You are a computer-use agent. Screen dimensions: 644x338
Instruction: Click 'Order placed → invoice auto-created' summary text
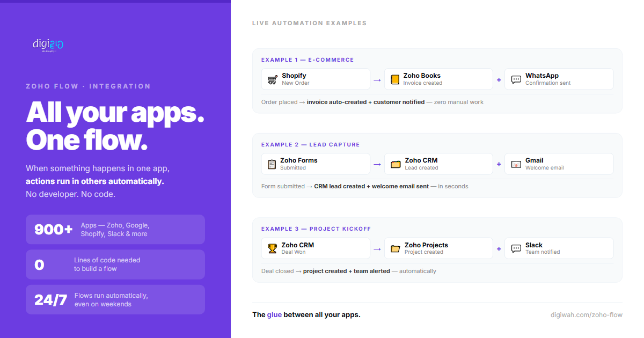coord(372,102)
